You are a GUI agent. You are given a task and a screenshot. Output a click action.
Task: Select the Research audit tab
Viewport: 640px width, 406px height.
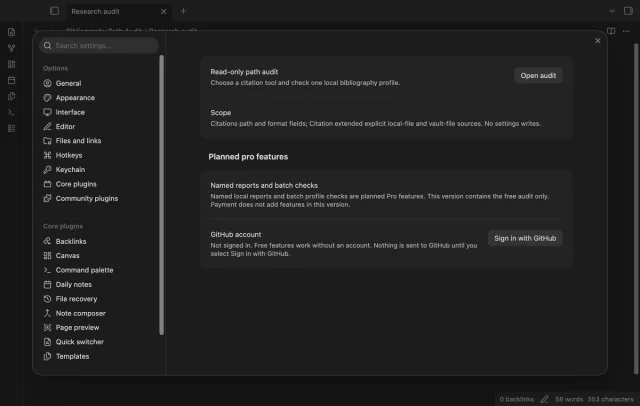click(119, 11)
